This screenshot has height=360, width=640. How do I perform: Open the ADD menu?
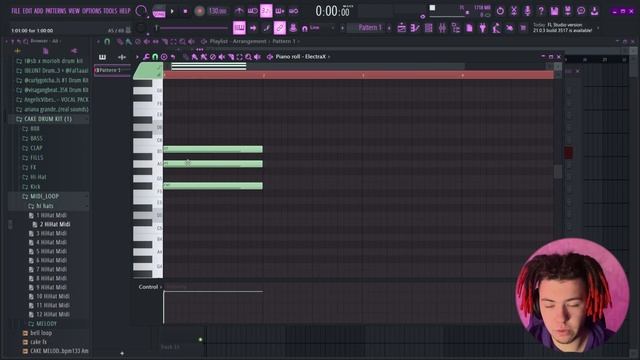point(38,11)
